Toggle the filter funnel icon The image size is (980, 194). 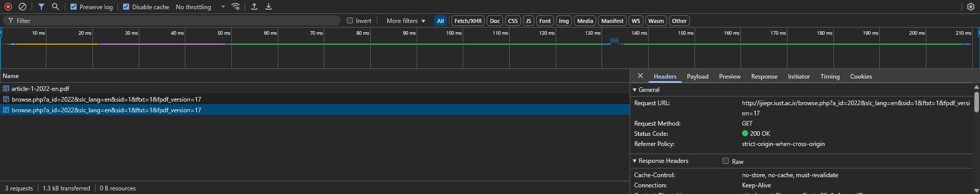tap(41, 7)
